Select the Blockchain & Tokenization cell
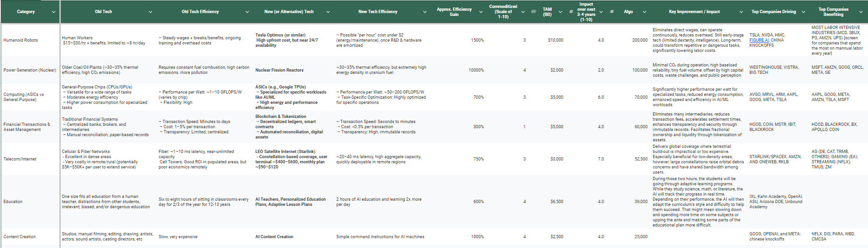 [294, 127]
